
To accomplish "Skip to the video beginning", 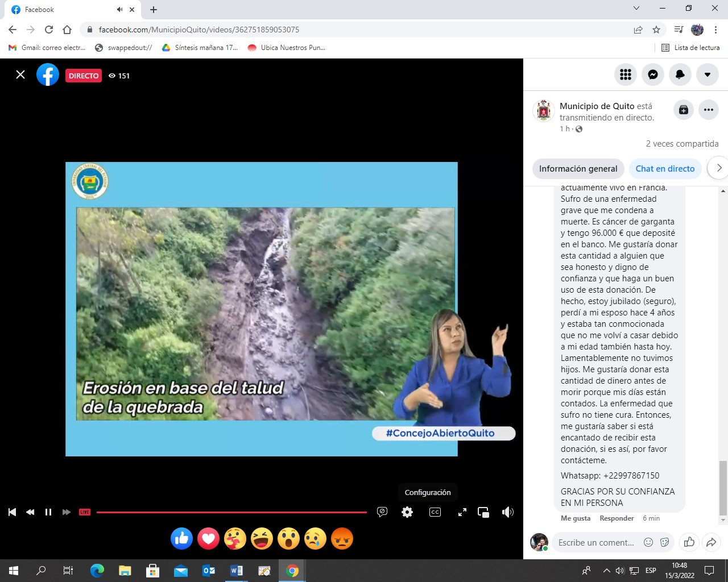I will (x=12, y=512).
